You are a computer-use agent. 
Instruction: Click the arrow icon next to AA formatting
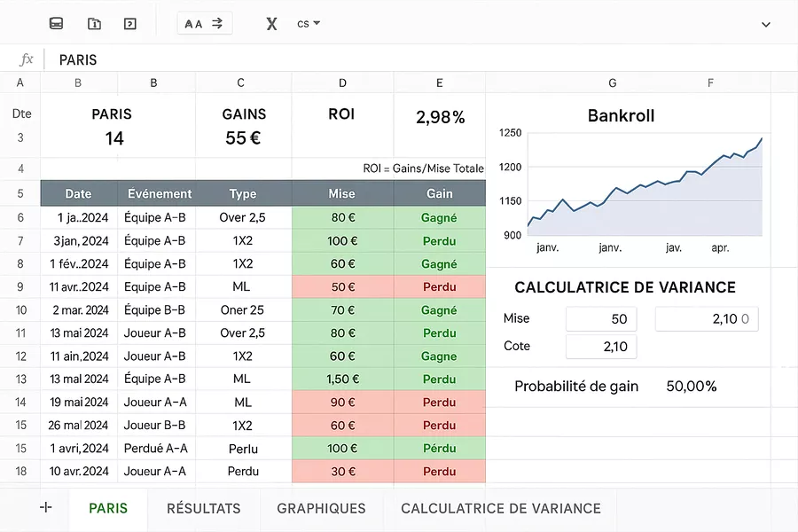pos(217,23)
